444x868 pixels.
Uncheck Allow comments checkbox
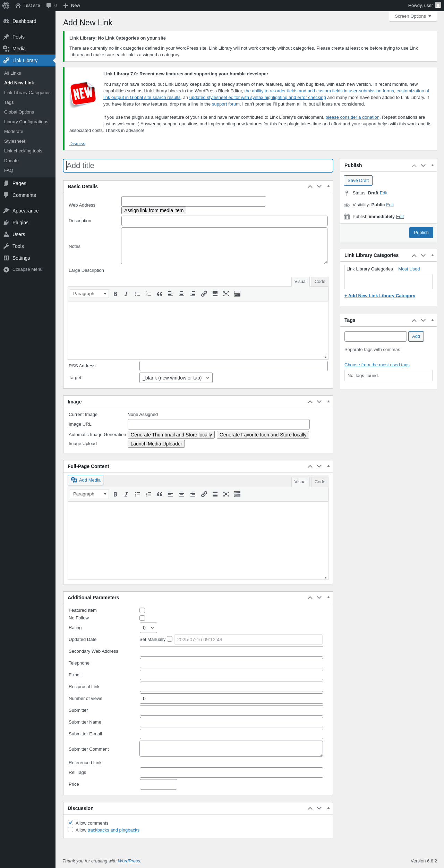pos(70,823)
